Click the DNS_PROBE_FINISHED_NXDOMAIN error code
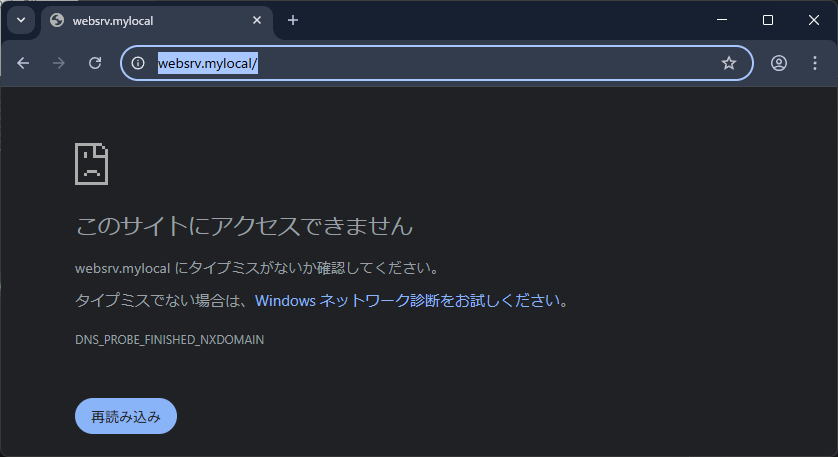Screen dimensions: 838x457 point(169,340)
